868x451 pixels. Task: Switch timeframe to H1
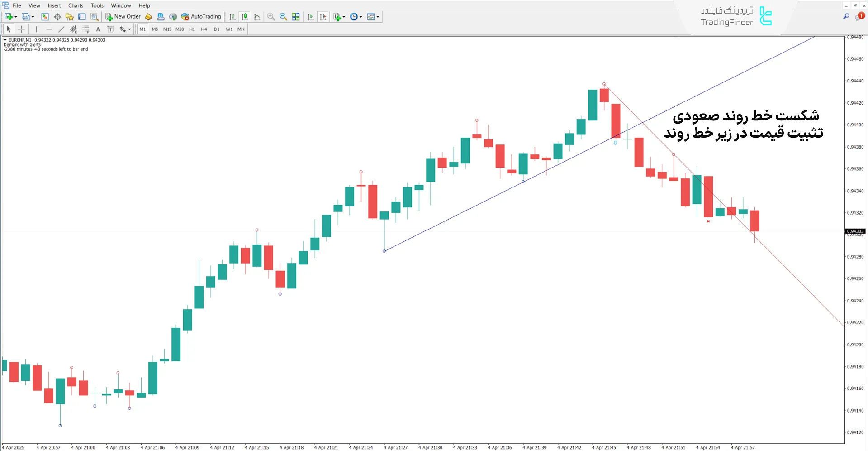[x=192, y=29]
